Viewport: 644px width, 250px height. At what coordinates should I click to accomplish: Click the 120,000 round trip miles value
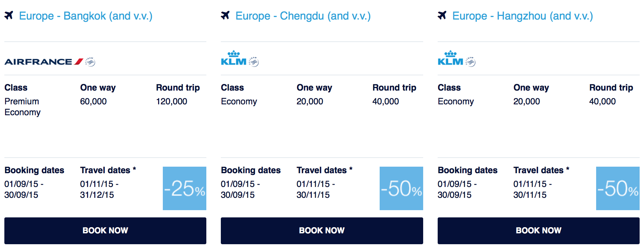point(172,101)
